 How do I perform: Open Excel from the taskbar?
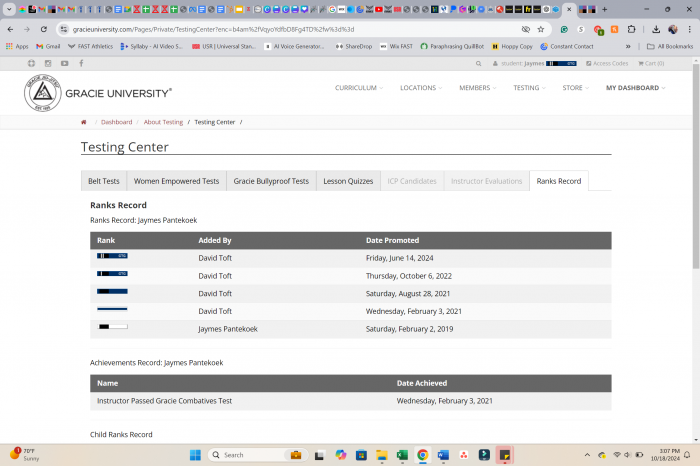(402, 455)
